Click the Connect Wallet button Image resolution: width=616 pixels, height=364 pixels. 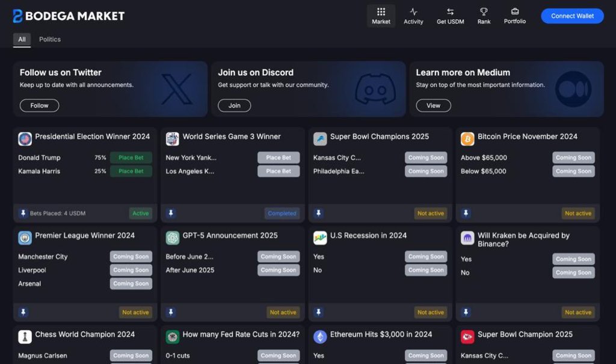tap(572, 16)
